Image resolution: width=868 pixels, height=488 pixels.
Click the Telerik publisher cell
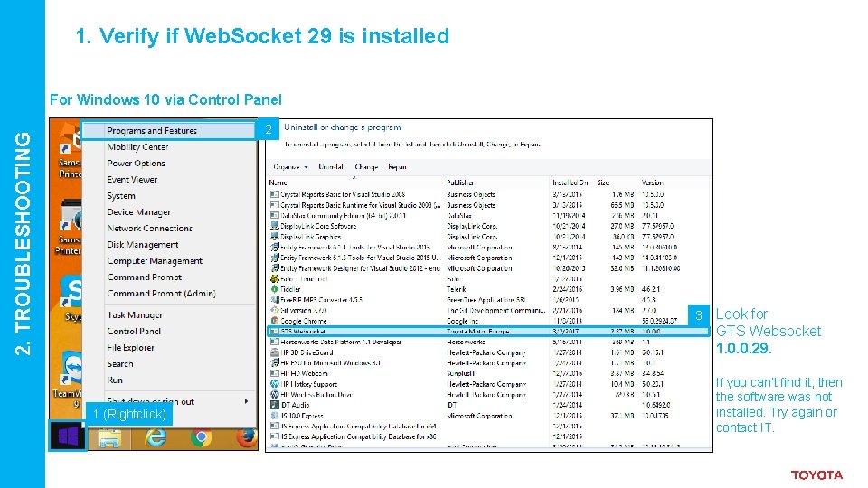click(x=456, y=289)
